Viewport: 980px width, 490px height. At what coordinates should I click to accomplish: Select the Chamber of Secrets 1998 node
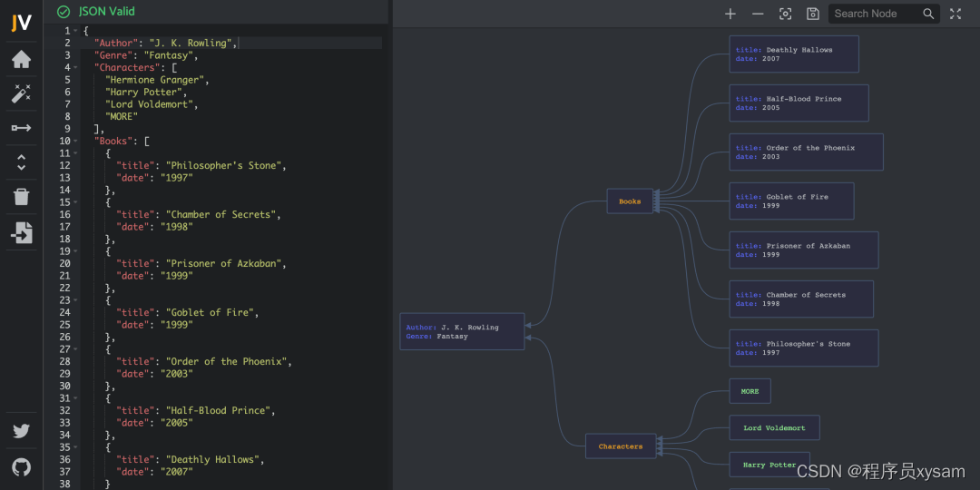coord(801,299)
